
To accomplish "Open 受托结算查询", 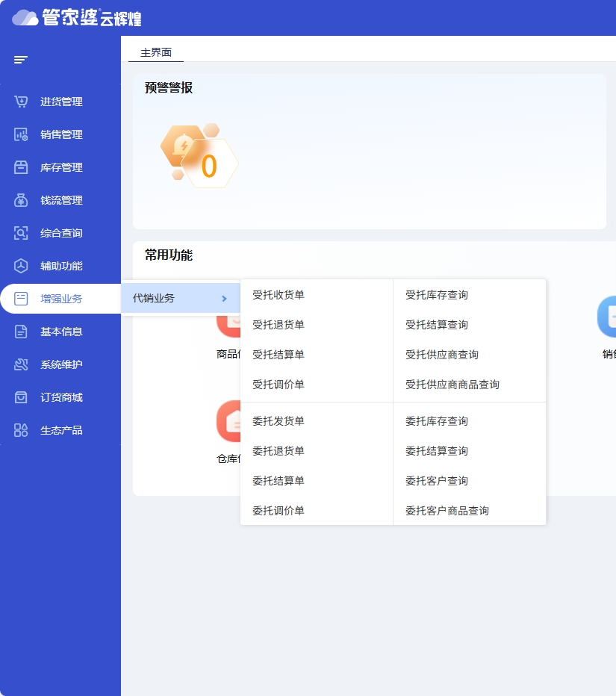I will point(437,324).
